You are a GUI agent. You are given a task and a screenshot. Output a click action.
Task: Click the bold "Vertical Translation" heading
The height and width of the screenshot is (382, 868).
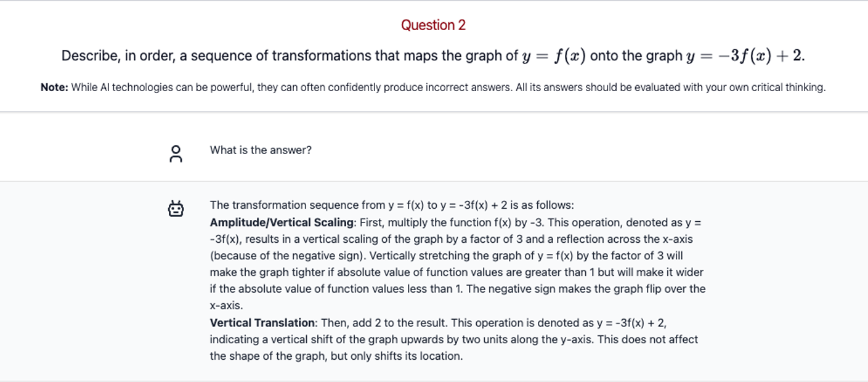[262, 323]
